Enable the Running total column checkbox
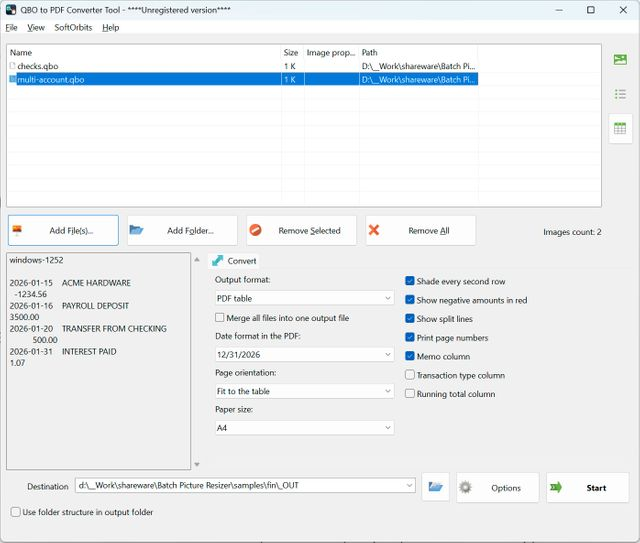Image resolution: width=640 pixels, height=543 pixels. click(410, 394)
